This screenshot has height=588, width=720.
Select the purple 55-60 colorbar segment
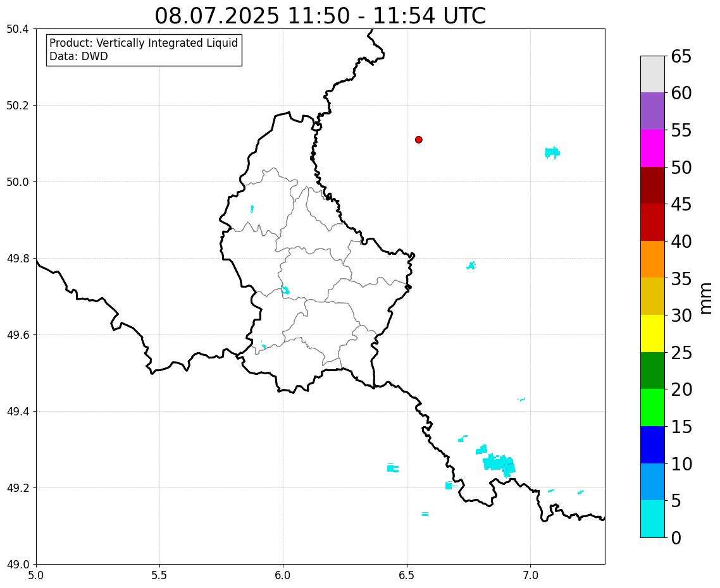pyautogui.click(x=652, y=111)
